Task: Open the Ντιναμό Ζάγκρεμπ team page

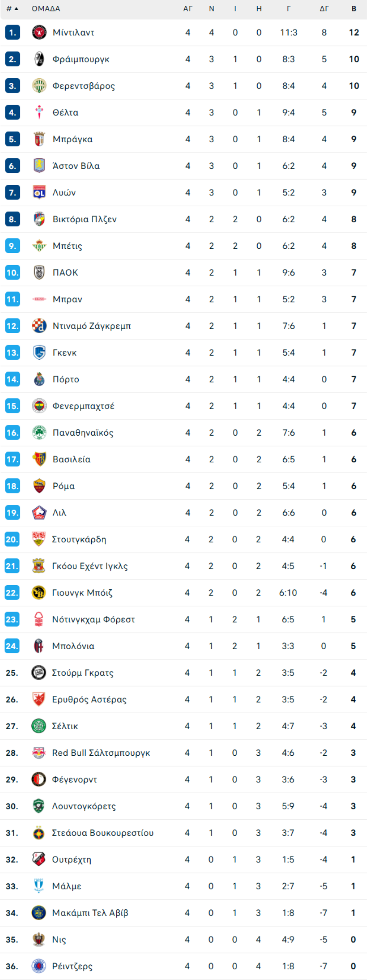Action: pyautogui.click(x=92, y=326)
